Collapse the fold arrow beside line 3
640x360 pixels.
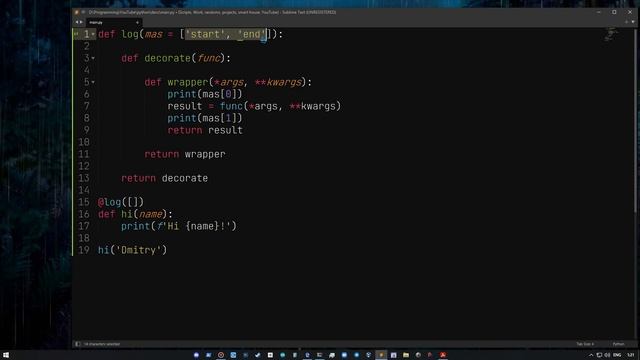pyautogui.click(x=93, y=58)
